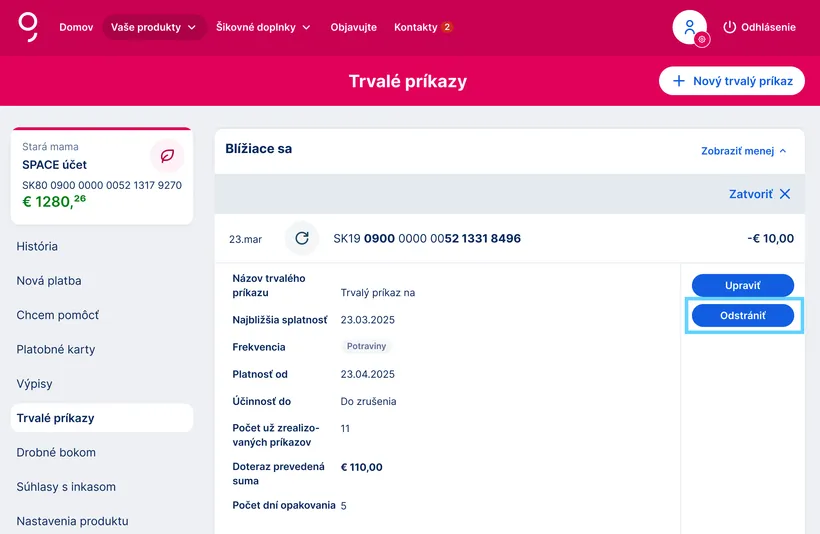Viewport: 820px width, 534px height.
Task: Click the green leaf icon on SPACE účet
Action: 167,155
